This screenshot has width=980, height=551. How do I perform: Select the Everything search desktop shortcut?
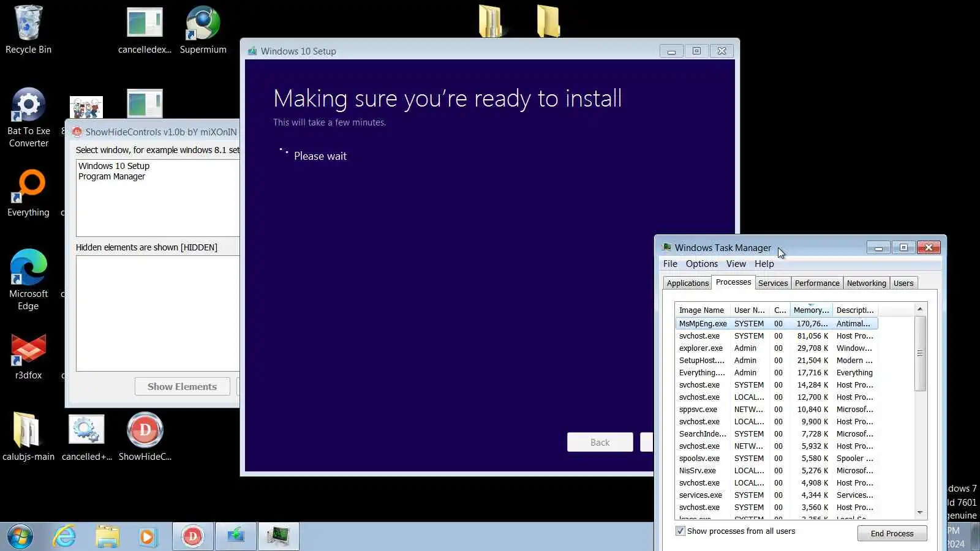tap(28, 193)
